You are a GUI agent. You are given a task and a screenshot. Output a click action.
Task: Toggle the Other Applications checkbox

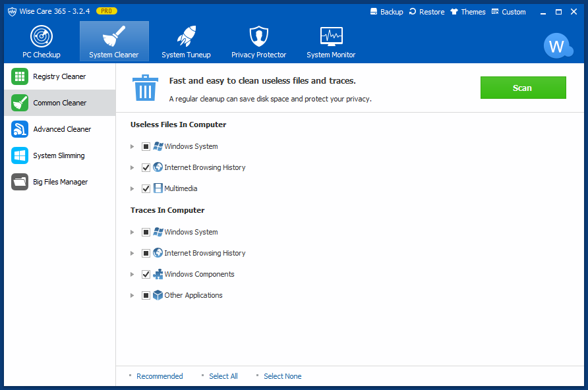click(146, 295)
